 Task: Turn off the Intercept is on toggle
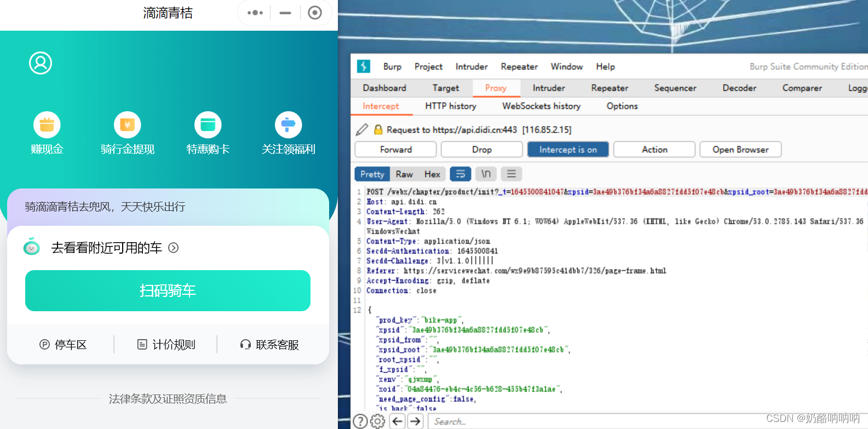tap(568, 150)
